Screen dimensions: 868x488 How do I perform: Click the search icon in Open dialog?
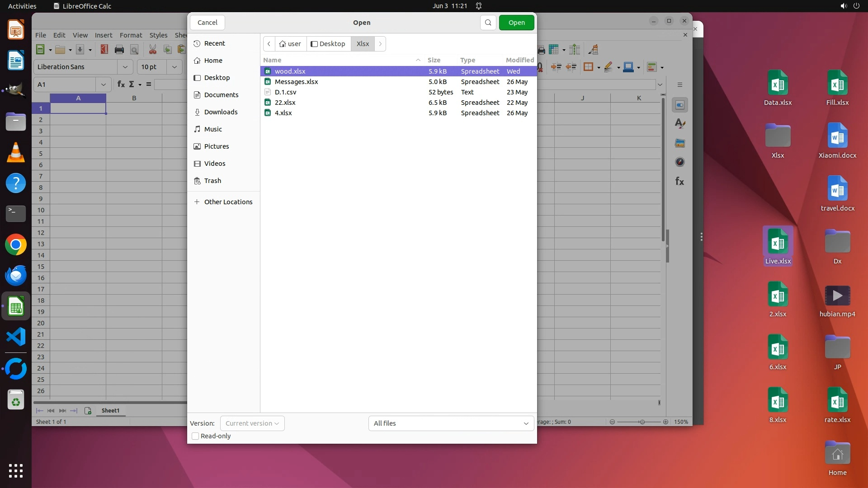pyautogui.click(x=488, y=23)
